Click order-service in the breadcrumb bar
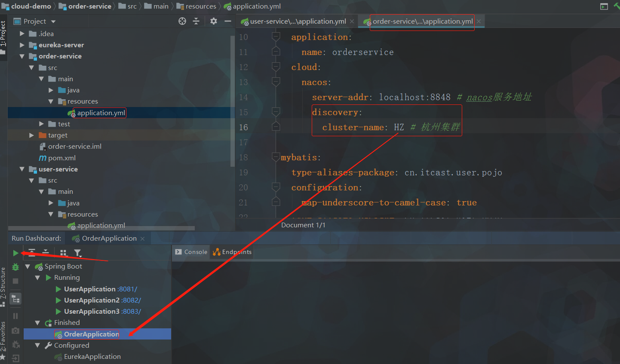 pos(85,6)
